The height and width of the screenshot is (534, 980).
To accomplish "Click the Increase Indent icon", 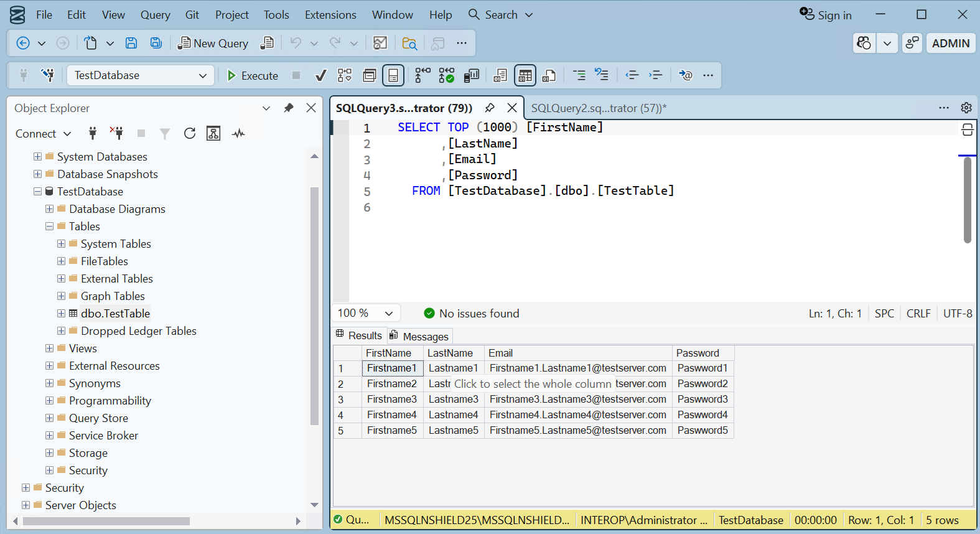I will tap(656, 75).
